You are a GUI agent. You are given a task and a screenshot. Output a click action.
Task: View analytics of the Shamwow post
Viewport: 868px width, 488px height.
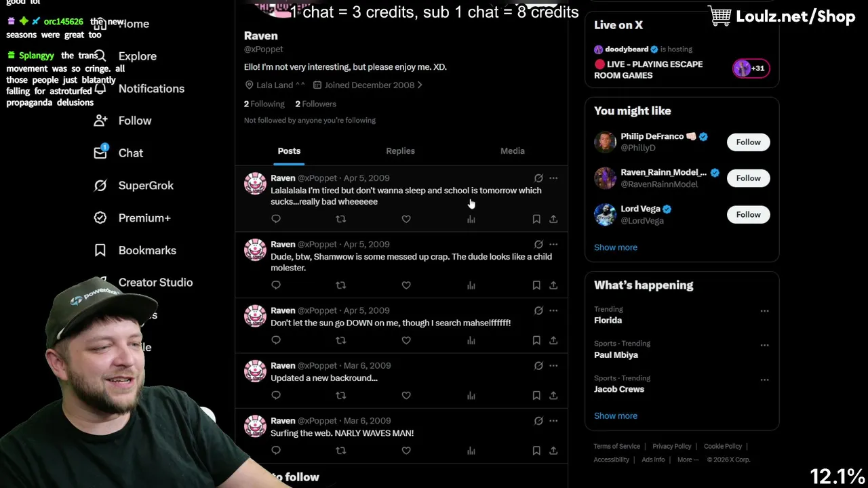[471, 285]
